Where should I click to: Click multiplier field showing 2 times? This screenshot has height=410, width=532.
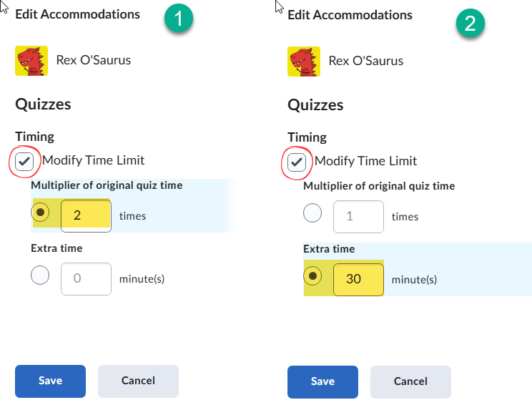click(x=86, y=215)
